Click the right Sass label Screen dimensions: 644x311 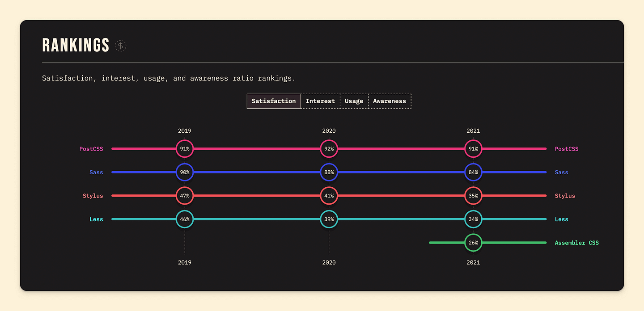click(562, 172)
